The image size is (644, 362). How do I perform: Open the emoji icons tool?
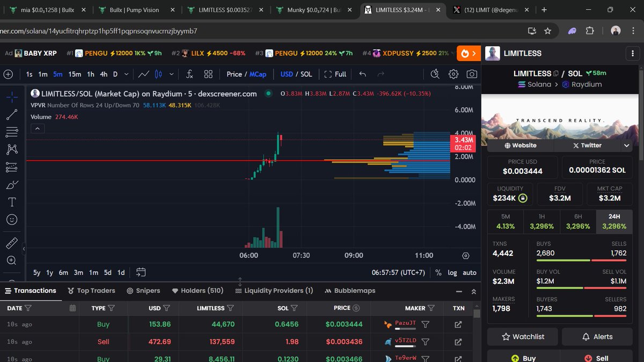coord(12,220)
